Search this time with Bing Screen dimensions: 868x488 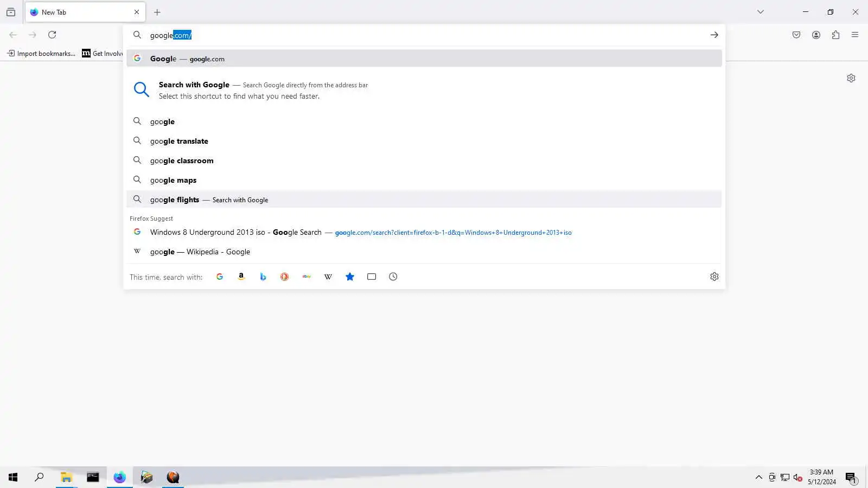[263, 277]
